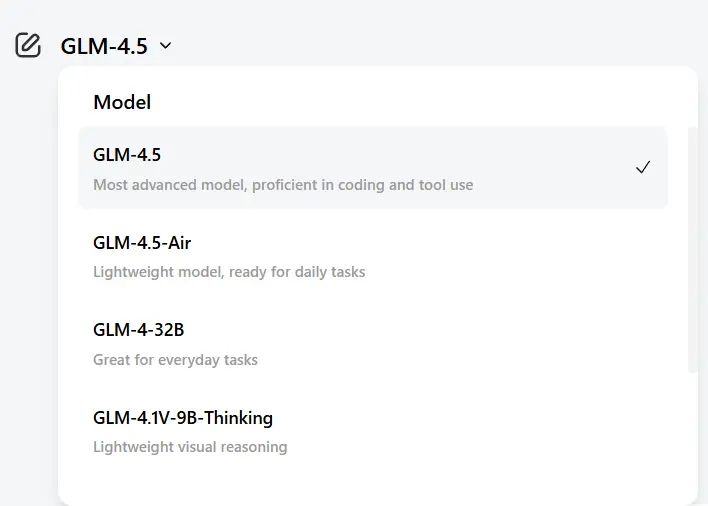Click the GLM-4.5 title in the header
This screenshot has height=506, width=708.
104,46
